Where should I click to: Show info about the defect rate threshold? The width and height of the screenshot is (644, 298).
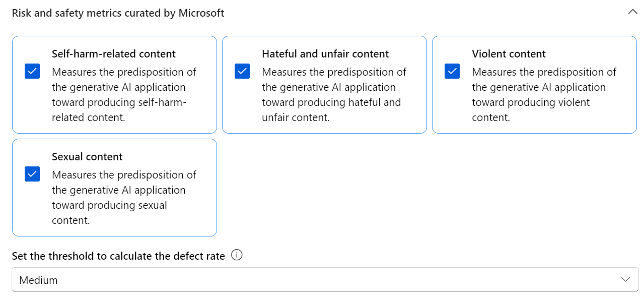[x=237, y=255]
